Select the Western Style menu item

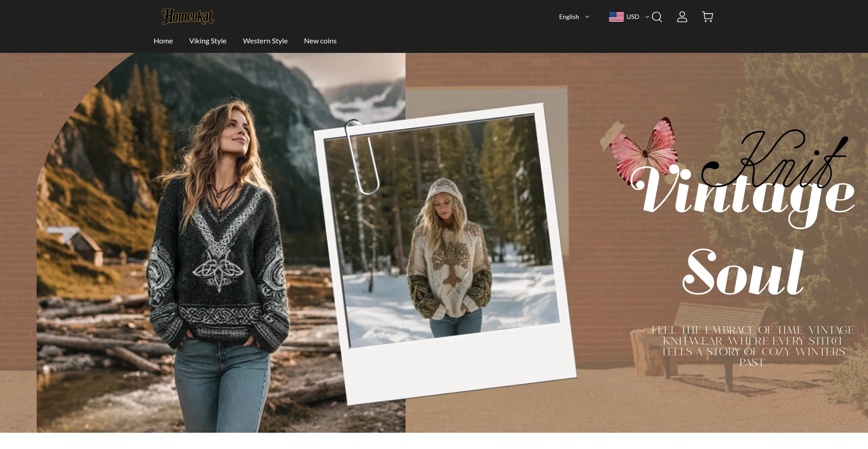point(265,41)
